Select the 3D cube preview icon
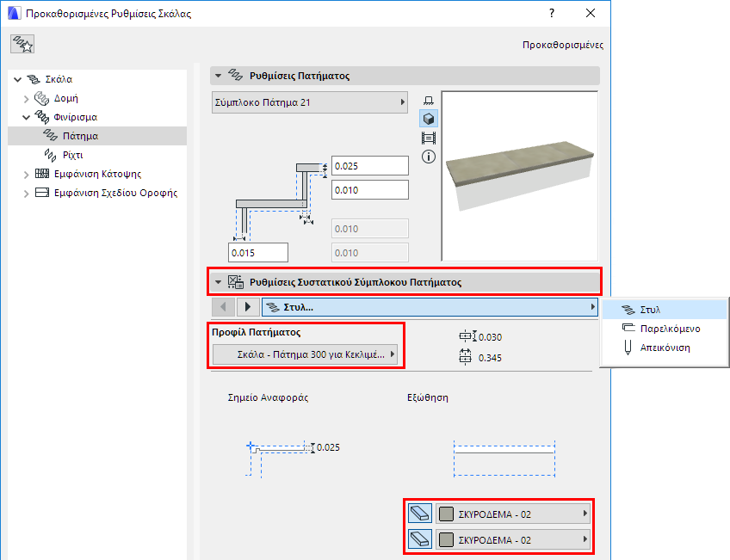 429,119
